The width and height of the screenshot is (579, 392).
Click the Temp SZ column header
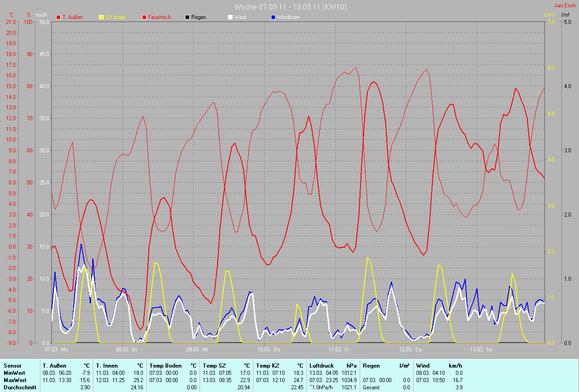click(x=214, y=365)
